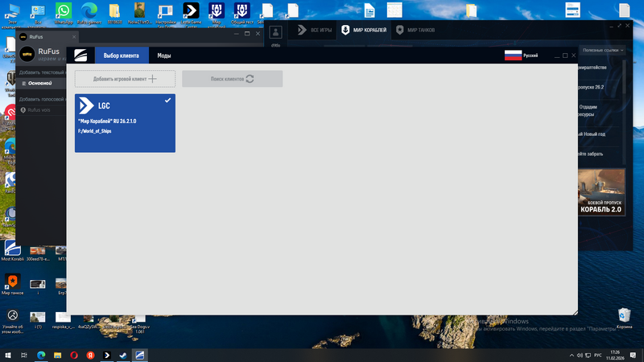Click the mod launcher logo icon
The image size is (644, 362).
(81, 56)
